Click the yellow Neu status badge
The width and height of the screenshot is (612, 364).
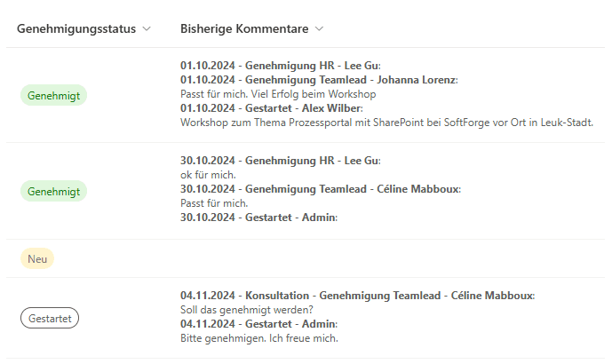pos(37,259)
